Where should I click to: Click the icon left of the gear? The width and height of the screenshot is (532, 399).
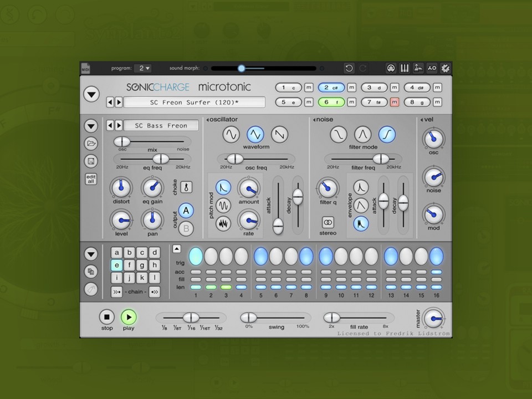click(x=432, y=68)
